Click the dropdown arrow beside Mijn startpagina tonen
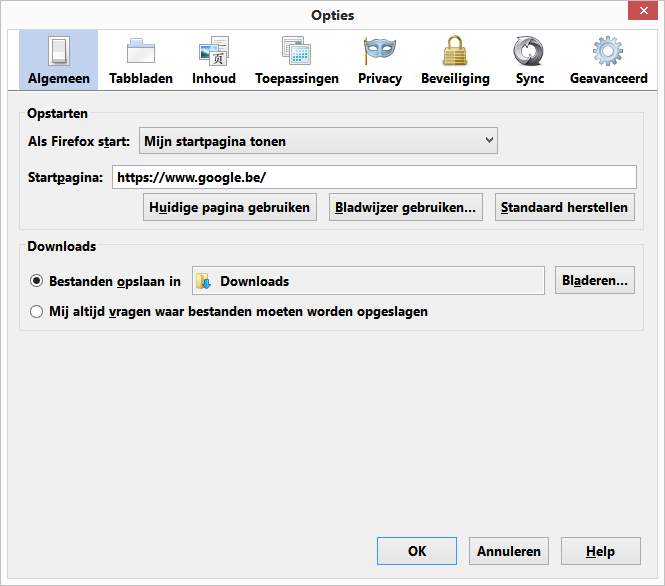 [489, 140]
